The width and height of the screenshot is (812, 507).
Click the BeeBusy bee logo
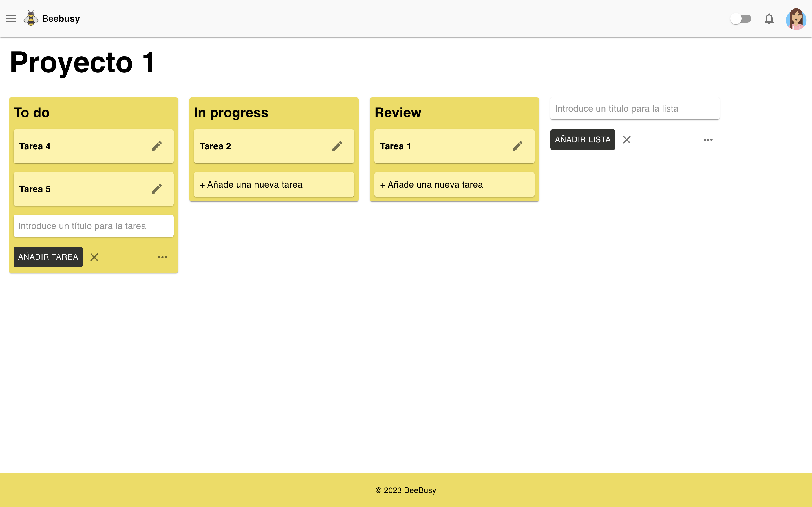click(x=31, y=18)
